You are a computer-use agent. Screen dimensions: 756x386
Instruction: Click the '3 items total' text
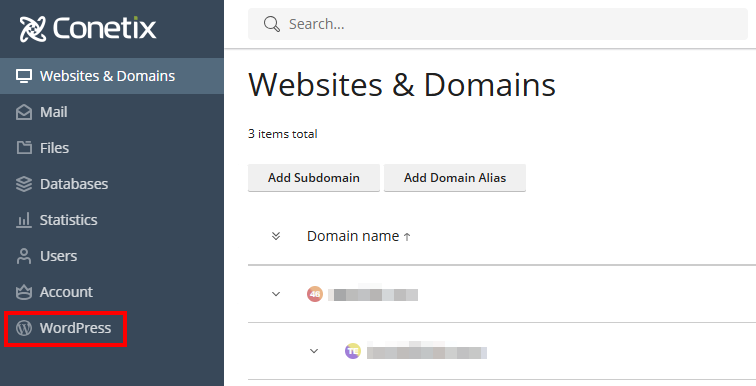(283, 134)
